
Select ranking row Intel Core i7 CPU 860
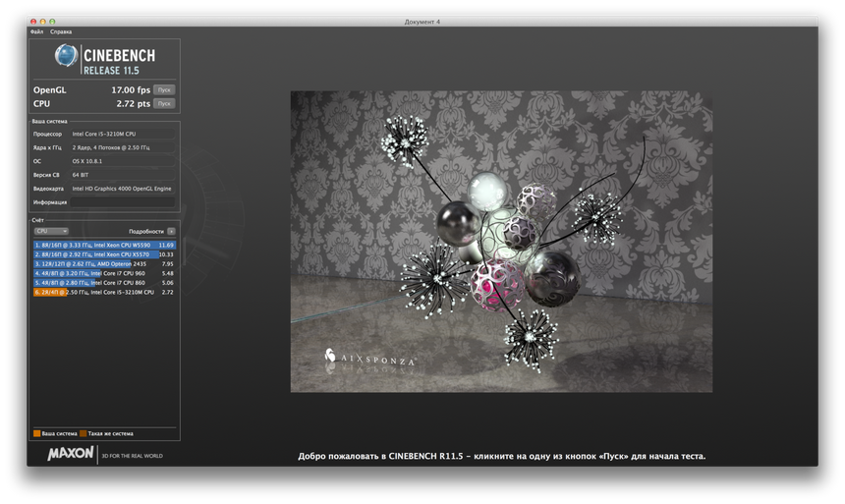104,282
